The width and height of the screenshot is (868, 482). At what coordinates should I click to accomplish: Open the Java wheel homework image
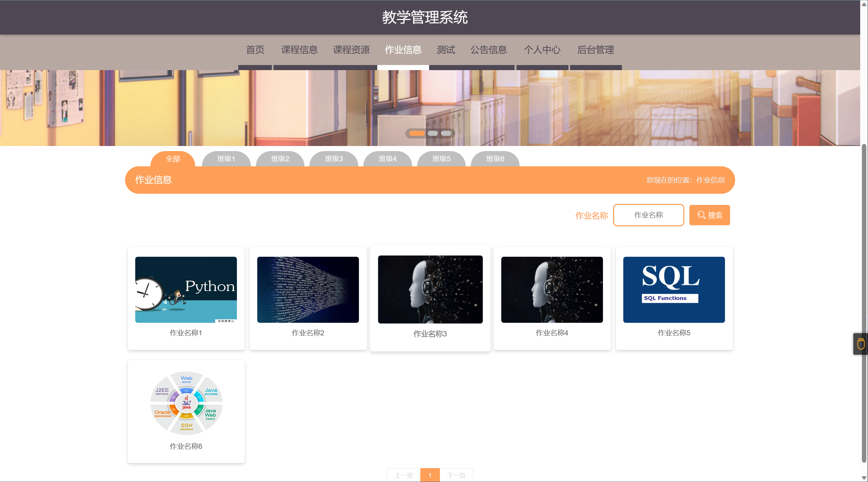[x=186, y=403]
